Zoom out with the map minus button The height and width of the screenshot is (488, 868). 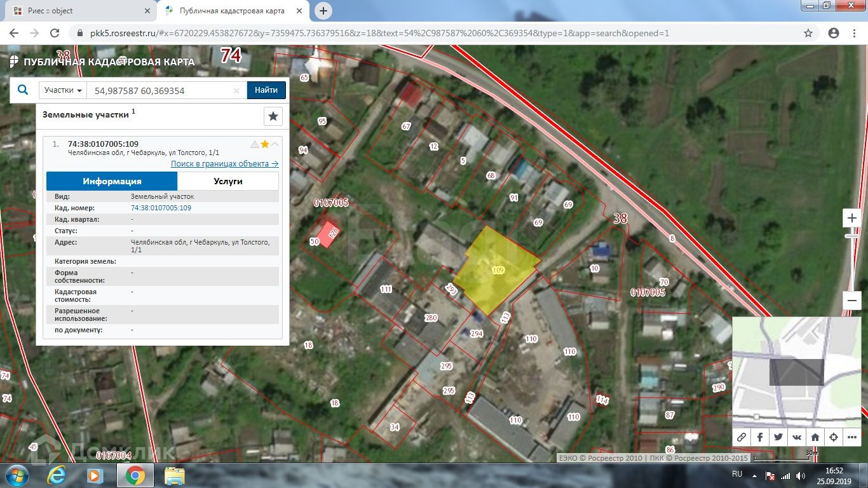(852, 301)
